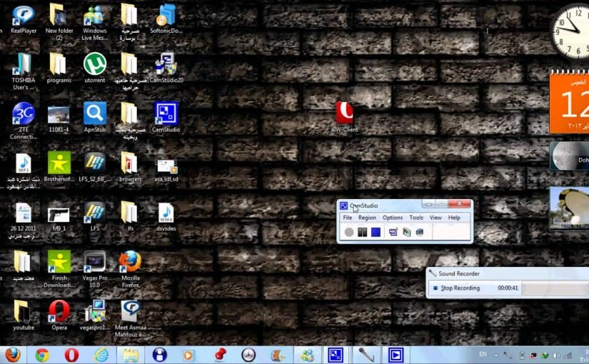Select the Vegas Pro 10.0 desktop icon
The width and height of the screenshot is (589, 364).
point(94,262)
